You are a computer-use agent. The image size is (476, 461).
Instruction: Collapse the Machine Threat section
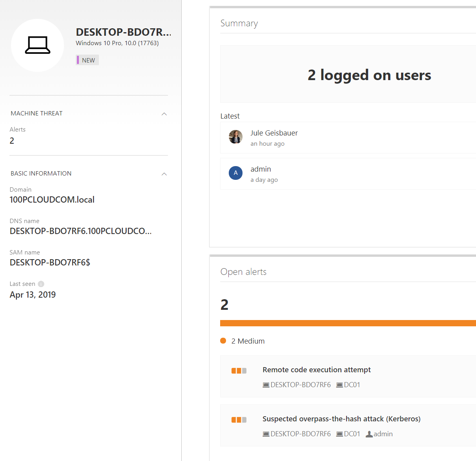click(x=164, y=114)
